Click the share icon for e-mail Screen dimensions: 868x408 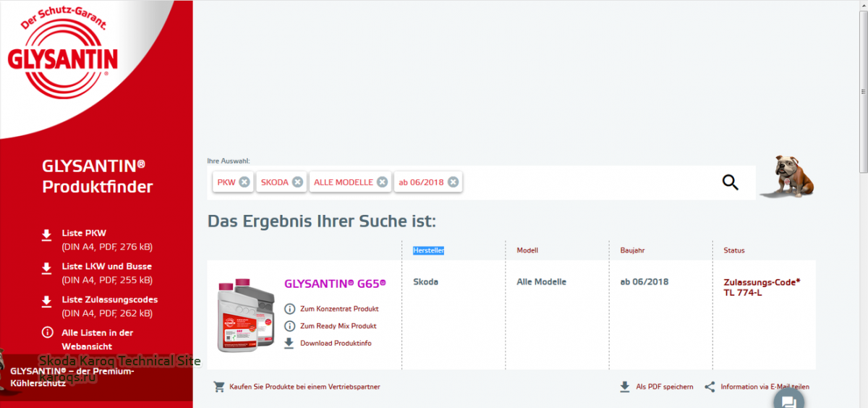pos(710,387)
